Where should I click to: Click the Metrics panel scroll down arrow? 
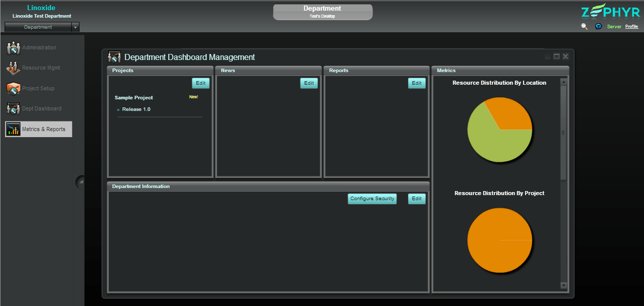(563, 285)
